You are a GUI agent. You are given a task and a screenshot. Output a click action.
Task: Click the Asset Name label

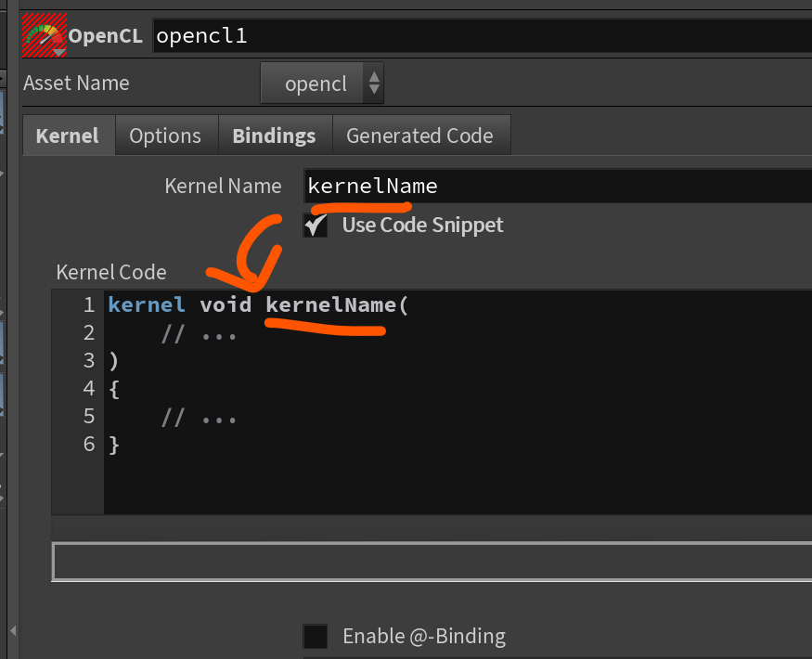pos(76,83)
